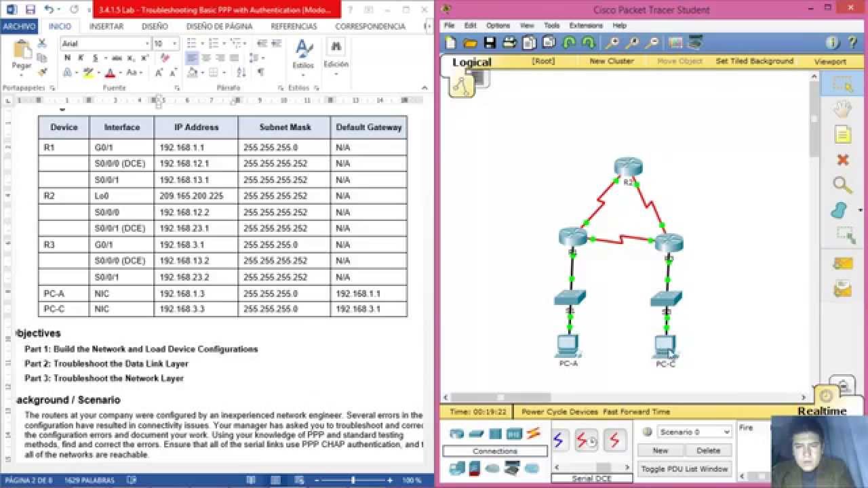Click the Zoom Out magnifier in Packet Tracer

pos(652,43)
